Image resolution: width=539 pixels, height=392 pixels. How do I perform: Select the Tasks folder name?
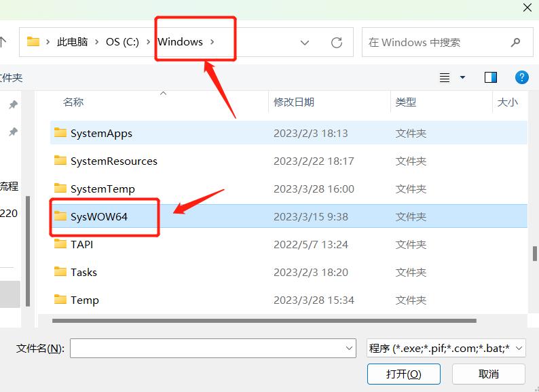pos(84,273)
